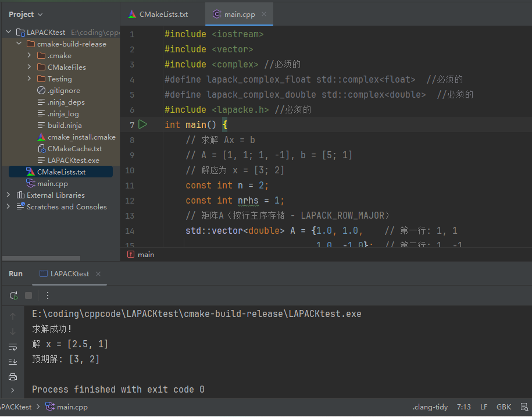Screen dimensions: 532x417
Task: Click the main function breadcrumb
Action: [145, 255]
